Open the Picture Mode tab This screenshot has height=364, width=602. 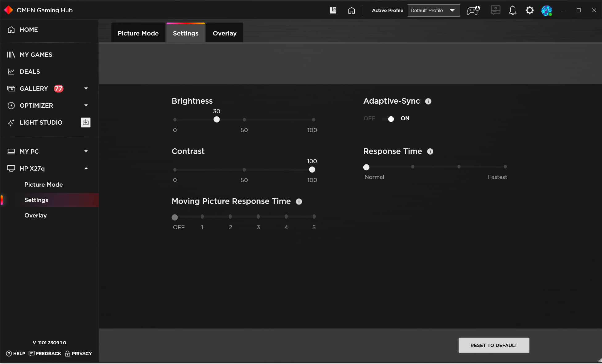click(138, 33)
